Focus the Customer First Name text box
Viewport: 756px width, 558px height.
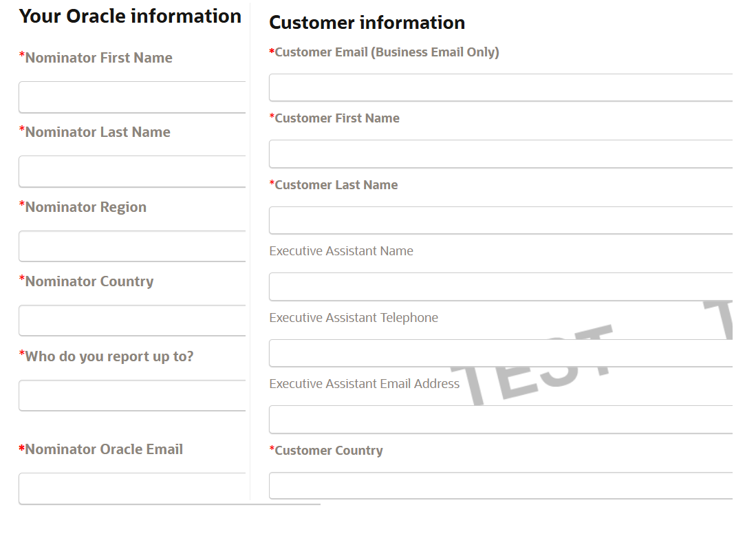(500, 154)
